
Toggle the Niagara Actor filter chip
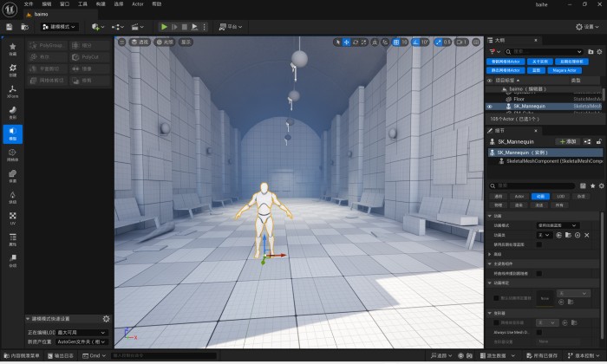tap(565, 70)
